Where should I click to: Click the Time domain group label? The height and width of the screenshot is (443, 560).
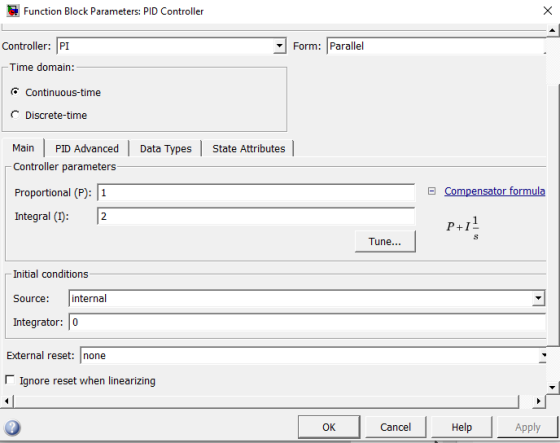point(42,67)
